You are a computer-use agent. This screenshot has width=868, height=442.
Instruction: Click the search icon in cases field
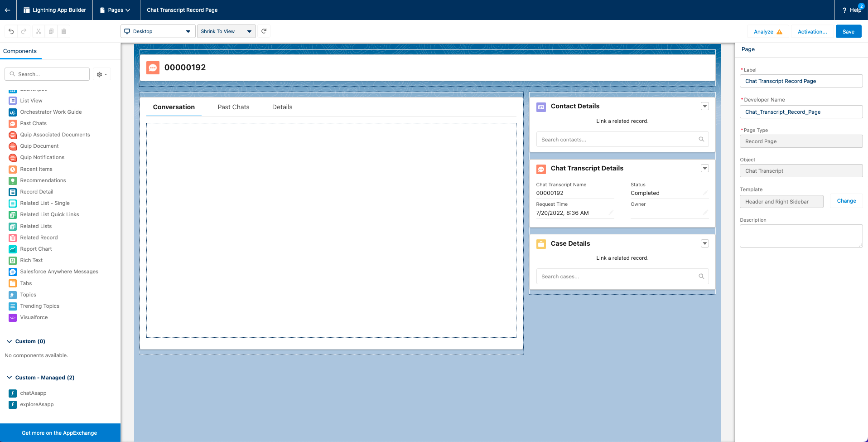(x=701, y=276)
